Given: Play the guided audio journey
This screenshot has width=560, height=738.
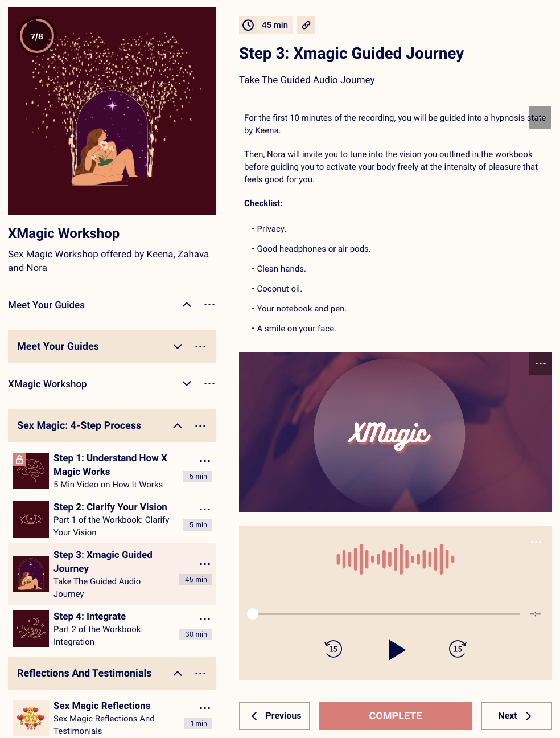Looking at the screenshot, I should [x=397, y=649].
